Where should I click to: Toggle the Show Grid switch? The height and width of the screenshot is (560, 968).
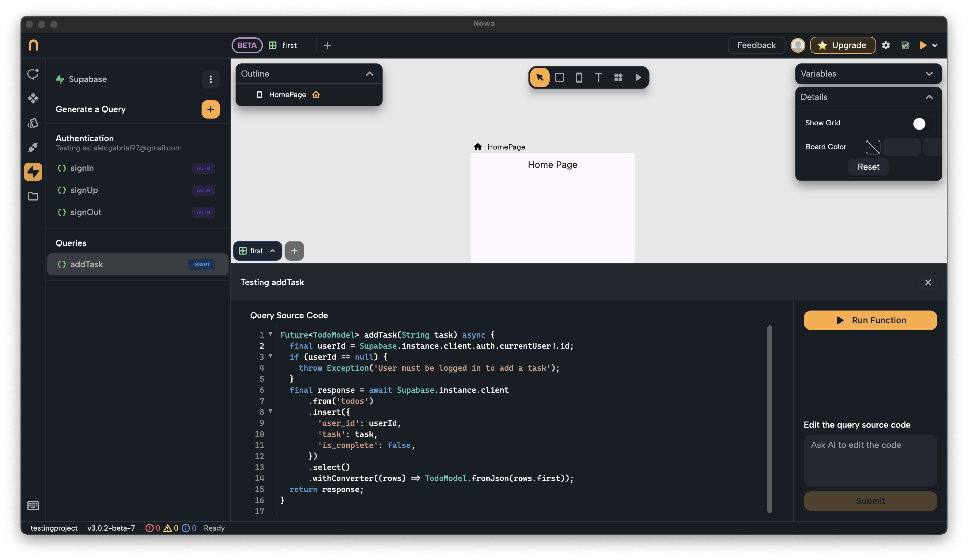click(x=922, y=124)
